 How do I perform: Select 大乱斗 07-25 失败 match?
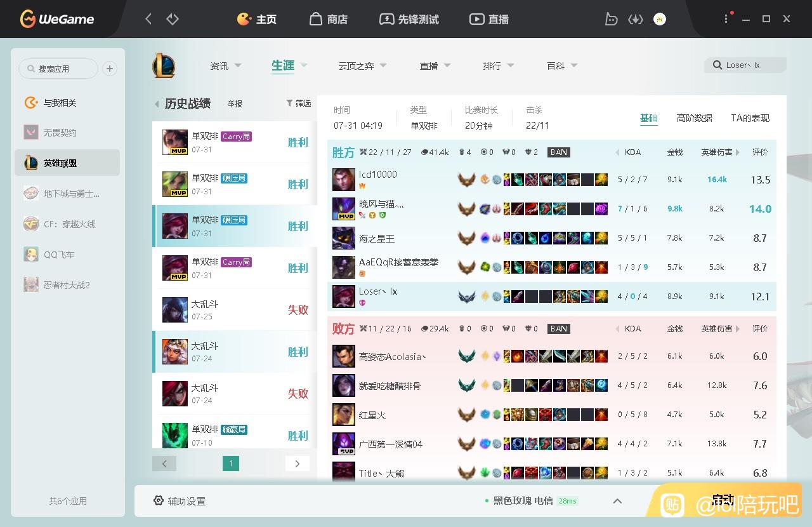pos(235,310)
